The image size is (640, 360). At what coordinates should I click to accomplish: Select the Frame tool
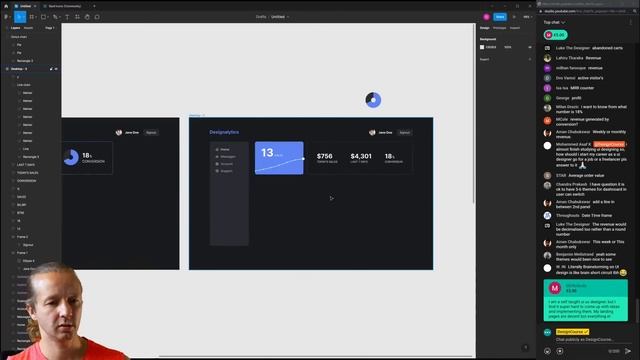[x=31, y=17]
